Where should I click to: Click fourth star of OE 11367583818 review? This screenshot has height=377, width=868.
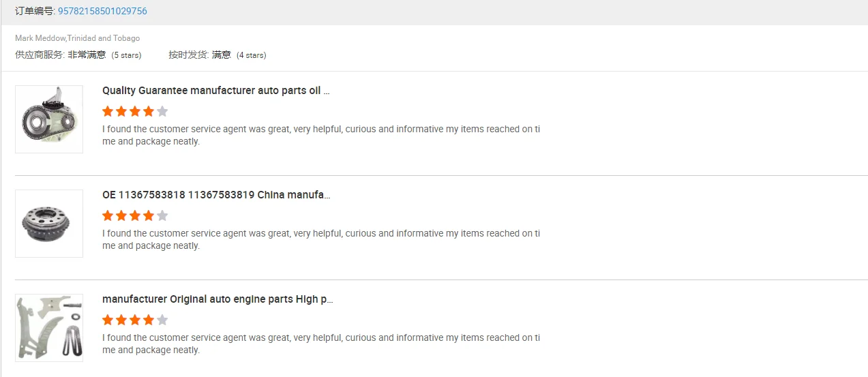point(149,216)
